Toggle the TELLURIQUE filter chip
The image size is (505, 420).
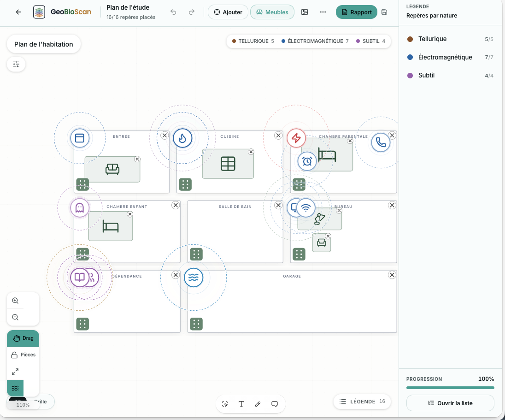[253, 41]
